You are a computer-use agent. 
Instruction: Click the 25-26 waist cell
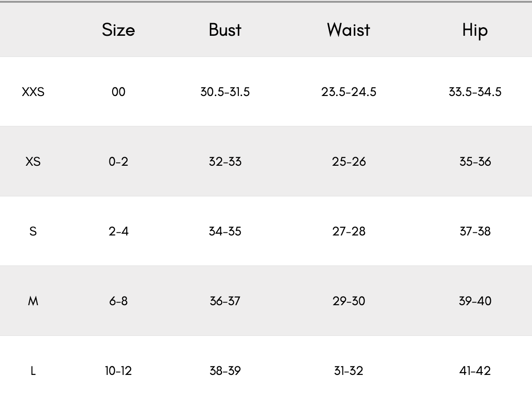click(348, 162)
